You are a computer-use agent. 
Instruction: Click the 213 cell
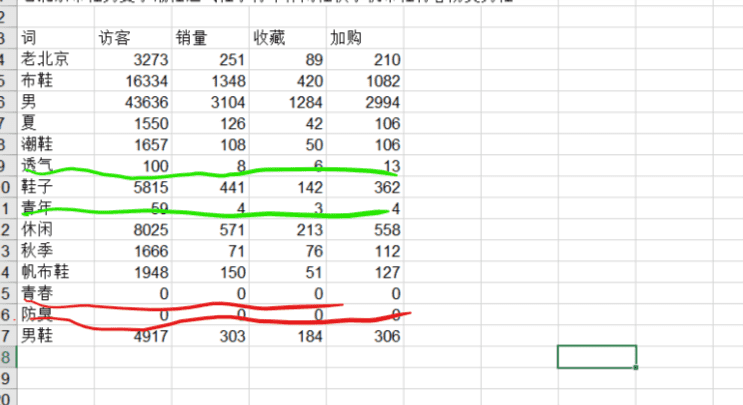pos(288,230)
